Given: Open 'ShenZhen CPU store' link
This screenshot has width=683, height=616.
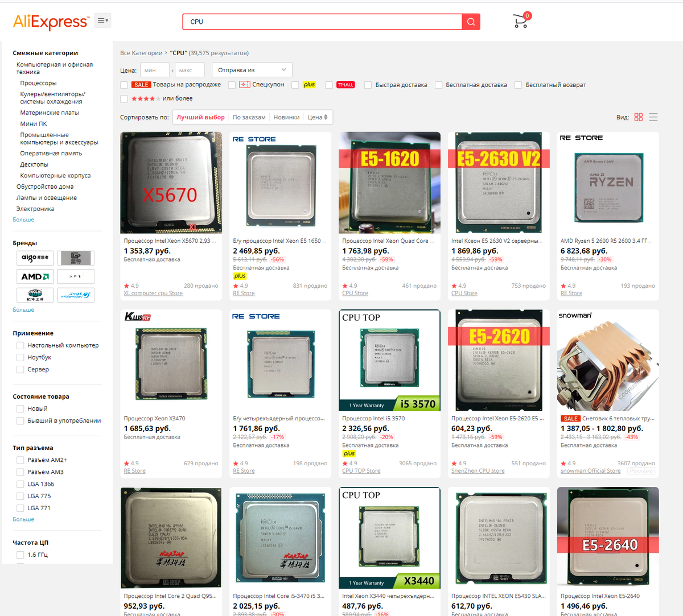Looking at the screenshot, I should click(x=478, y=471).
